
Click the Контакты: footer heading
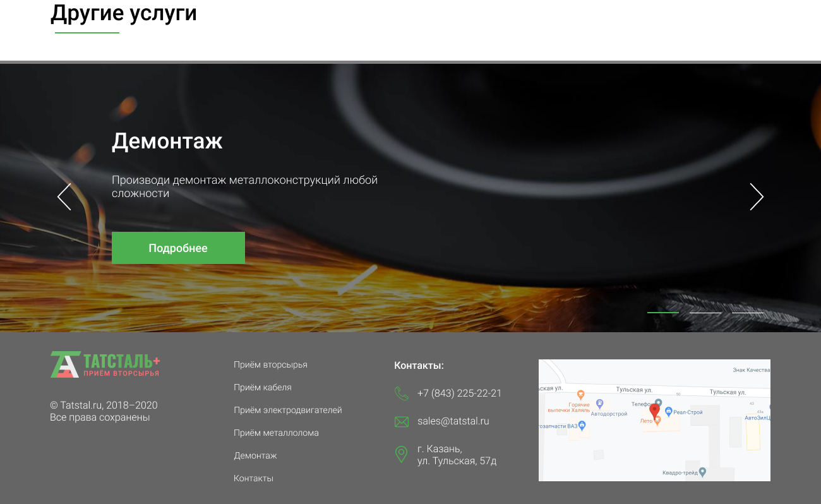click(419, 365)
